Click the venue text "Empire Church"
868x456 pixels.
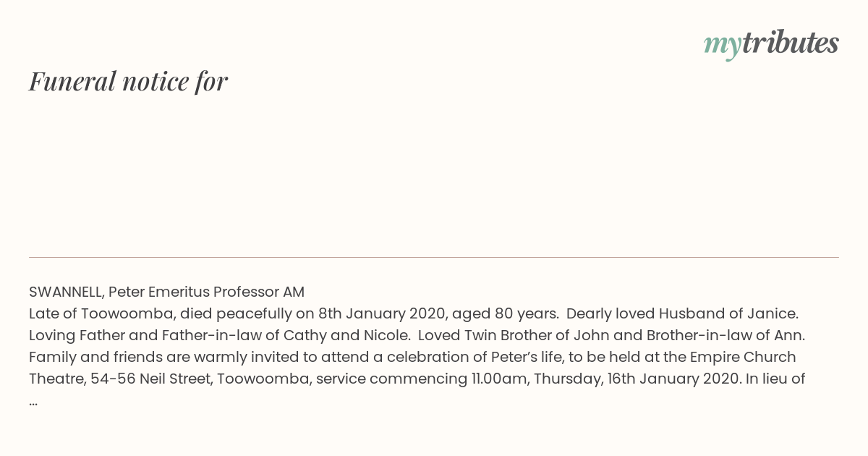click(744, 357)
